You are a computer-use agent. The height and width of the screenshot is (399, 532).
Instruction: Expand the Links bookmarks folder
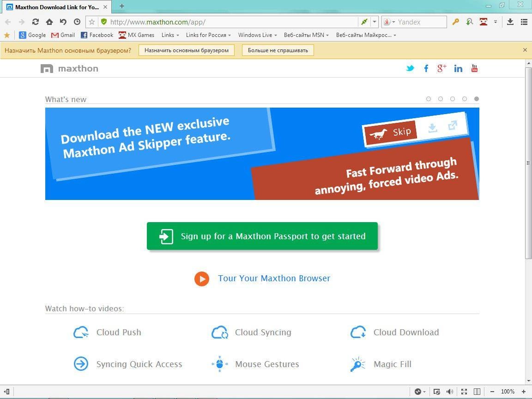click(170, 35)
